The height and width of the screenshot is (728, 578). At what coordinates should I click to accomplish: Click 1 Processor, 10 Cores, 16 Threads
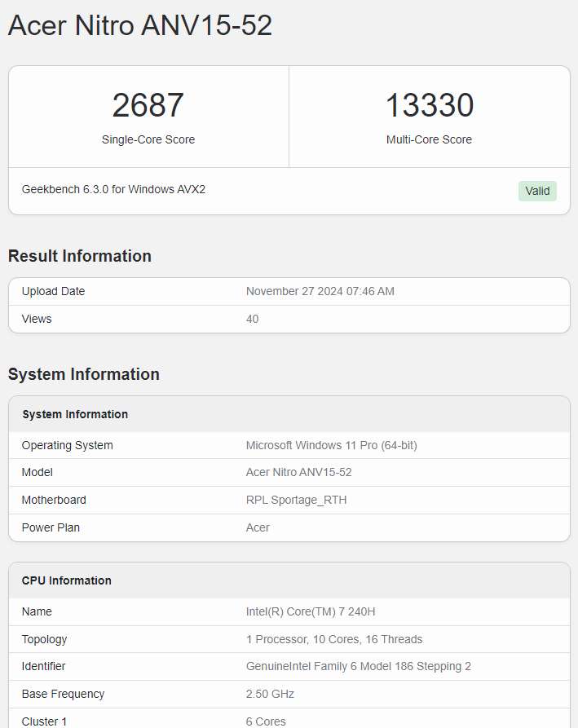click(334, 639)
